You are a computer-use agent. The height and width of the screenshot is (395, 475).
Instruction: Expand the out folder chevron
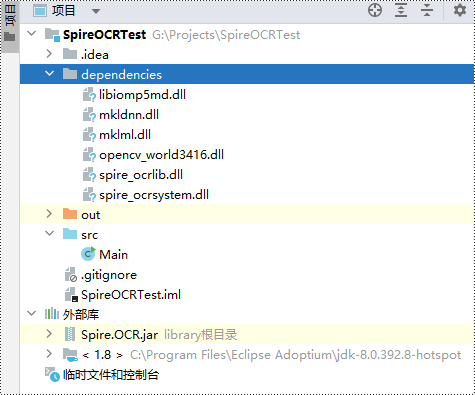[x=49, y=213]
